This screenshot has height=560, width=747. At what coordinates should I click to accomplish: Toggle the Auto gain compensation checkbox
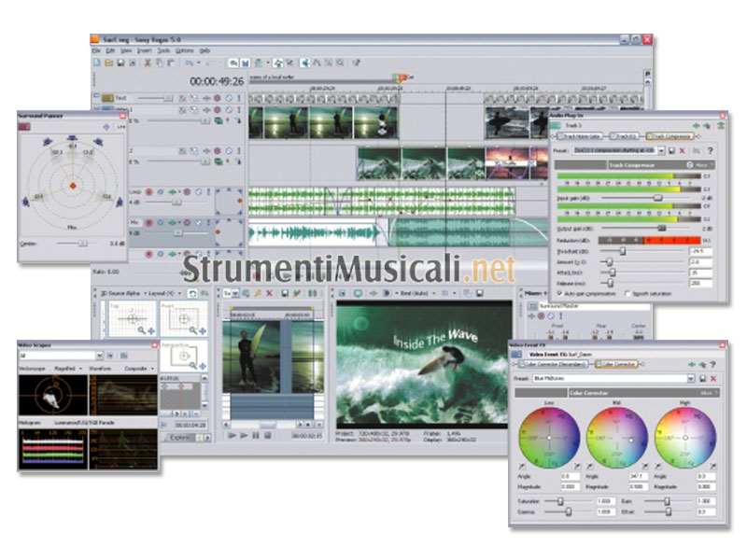560,292
